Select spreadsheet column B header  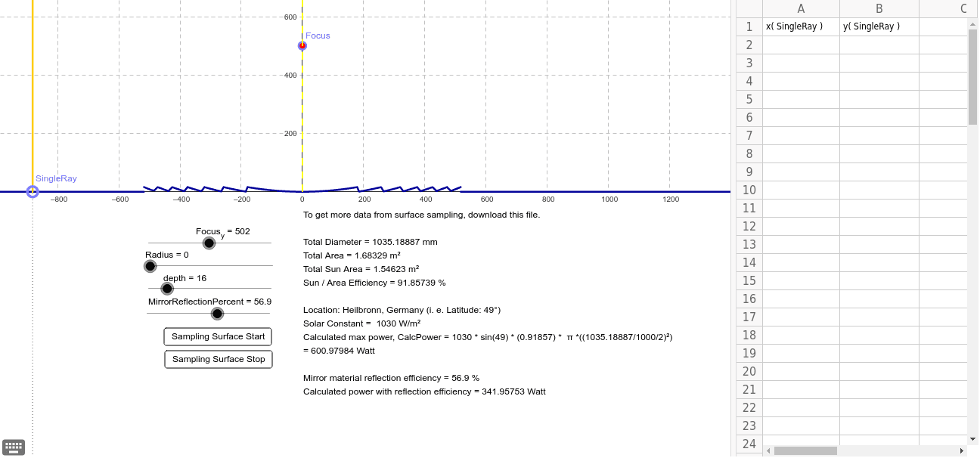(879, 8)
